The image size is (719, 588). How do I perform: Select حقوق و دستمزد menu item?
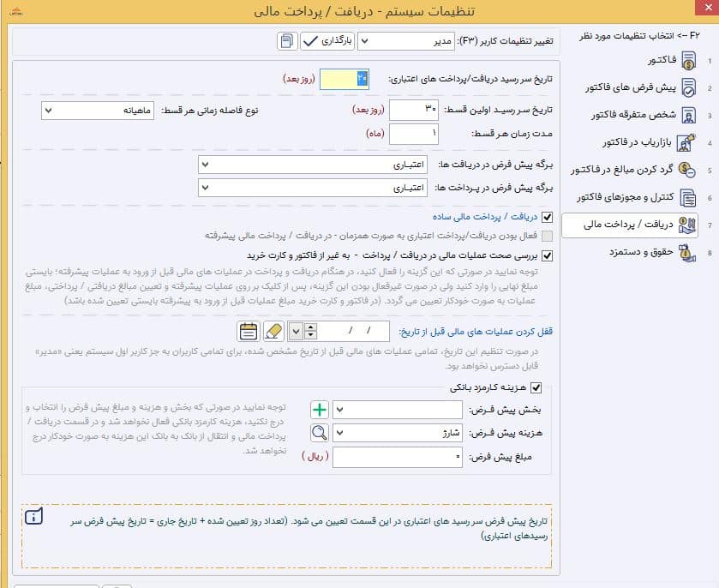641,252
